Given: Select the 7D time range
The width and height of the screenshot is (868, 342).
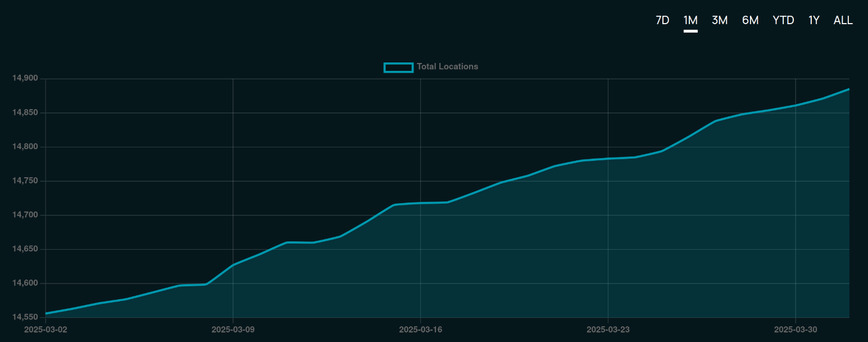Looking at the screenshot, I should tap(662, 20).
